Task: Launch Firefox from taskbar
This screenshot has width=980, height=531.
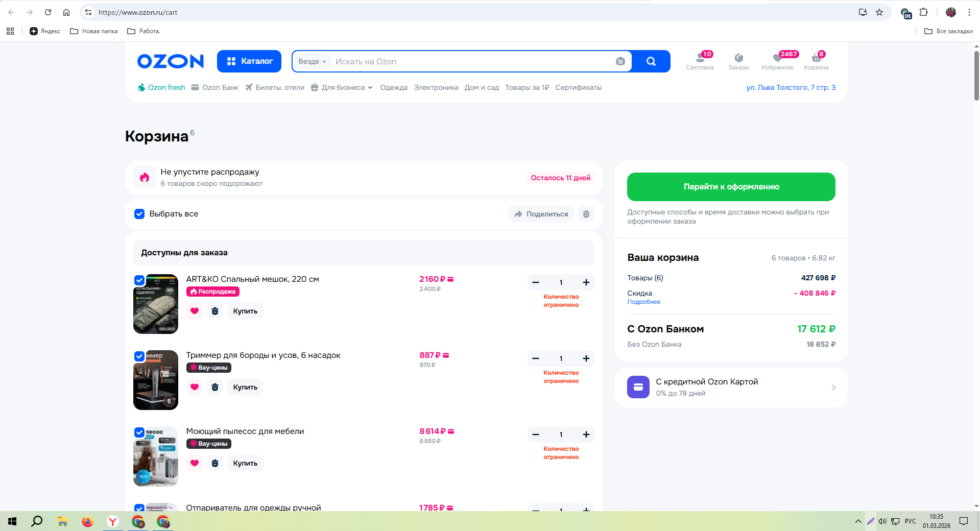Action: [x=88, y=521]
